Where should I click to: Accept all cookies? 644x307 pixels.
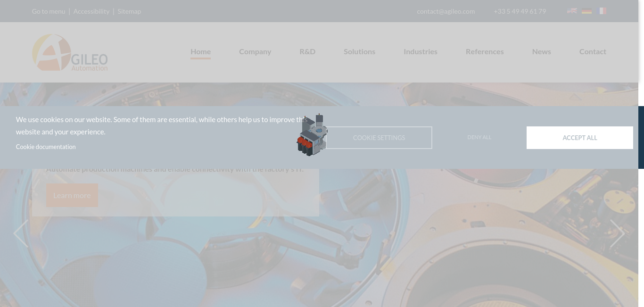580,138
